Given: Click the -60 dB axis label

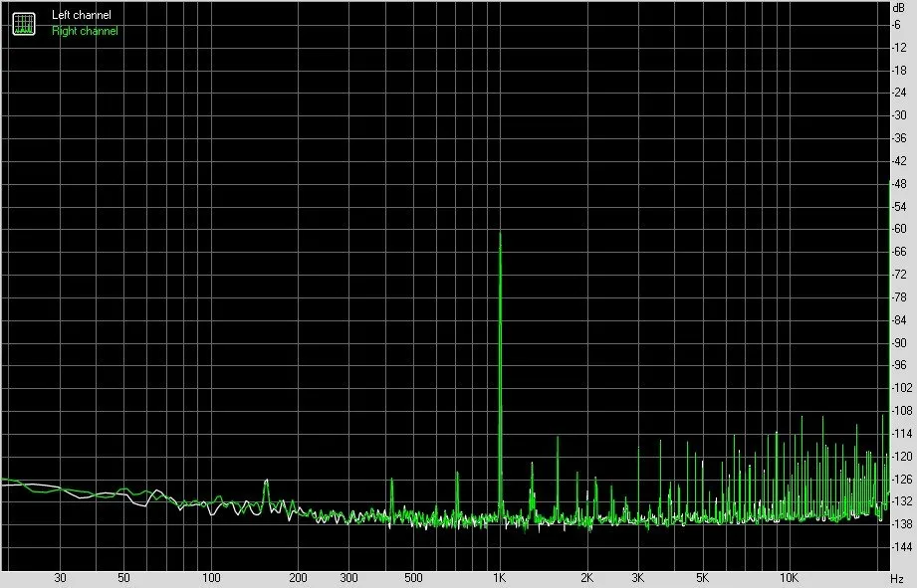Looking at the screenshot, I should (x=899, y=229).
